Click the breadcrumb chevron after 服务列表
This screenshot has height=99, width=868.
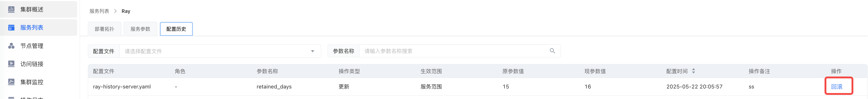[115, 11]
